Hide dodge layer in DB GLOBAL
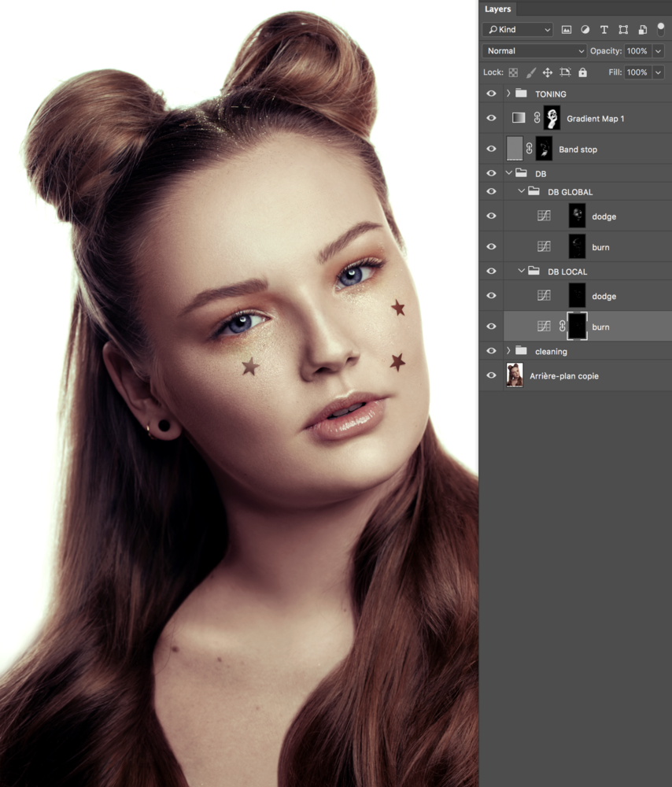 [491, 216]
